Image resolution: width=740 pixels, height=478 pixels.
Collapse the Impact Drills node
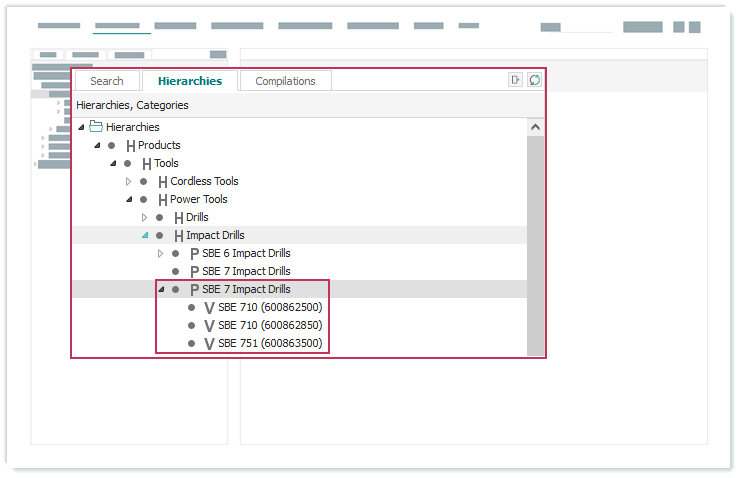coord(145,235)
